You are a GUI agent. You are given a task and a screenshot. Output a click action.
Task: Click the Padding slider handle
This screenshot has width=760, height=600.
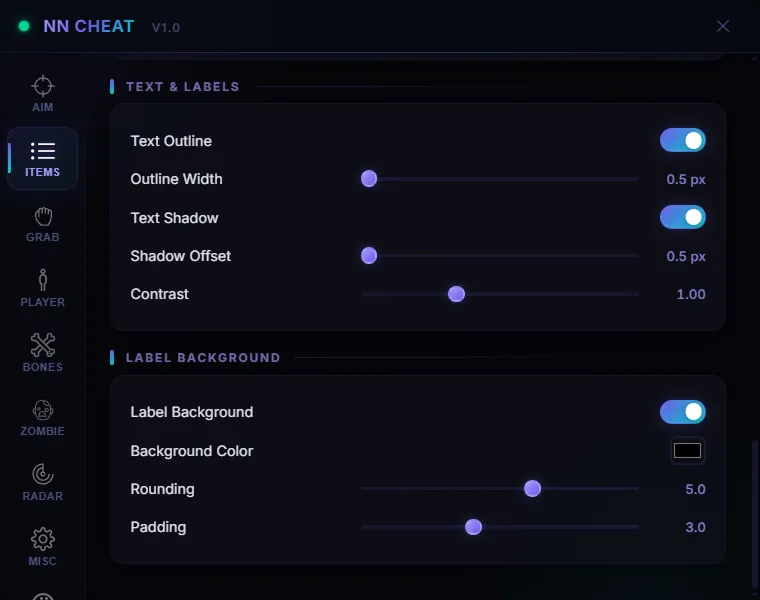tap(473, 527)
